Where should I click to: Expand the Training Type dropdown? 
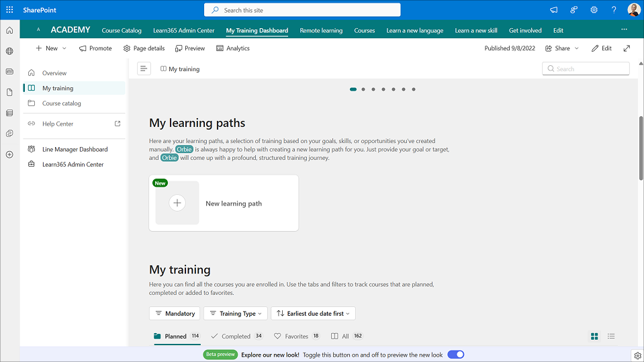coord(235,314)
